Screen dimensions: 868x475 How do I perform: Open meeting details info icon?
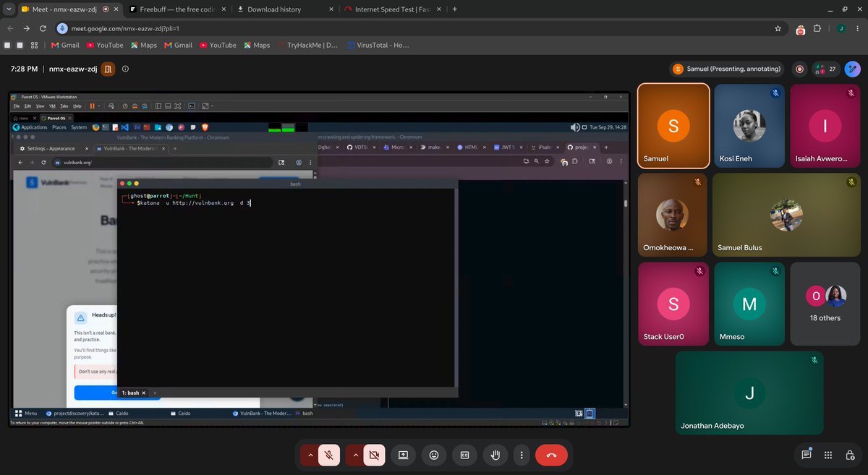125,69
